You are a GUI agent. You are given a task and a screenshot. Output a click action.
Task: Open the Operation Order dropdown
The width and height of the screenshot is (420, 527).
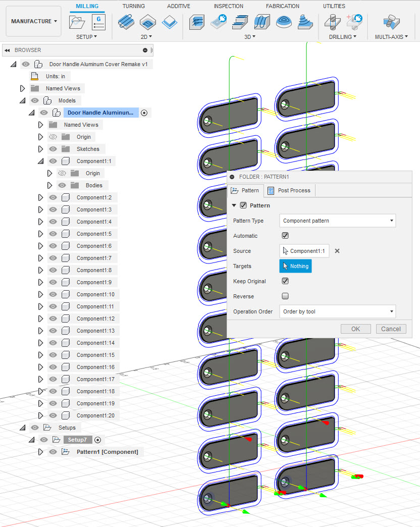337,311
